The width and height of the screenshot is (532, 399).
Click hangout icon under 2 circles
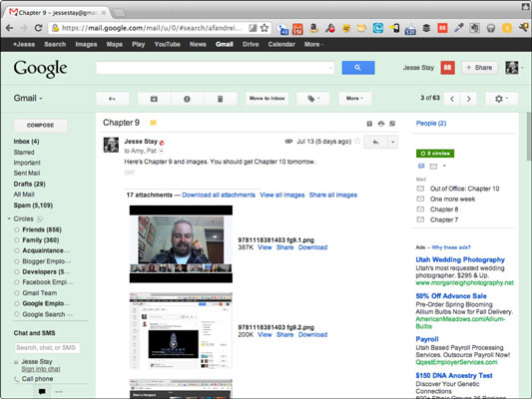(x=421, y=167)
